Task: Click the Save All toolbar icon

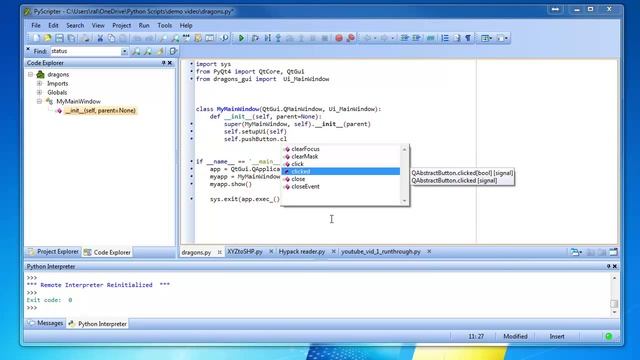Action: [71, 38]
